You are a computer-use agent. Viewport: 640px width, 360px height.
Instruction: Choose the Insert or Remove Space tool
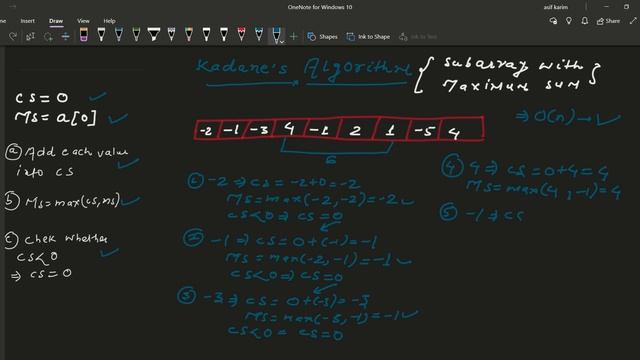click(66, 37)
